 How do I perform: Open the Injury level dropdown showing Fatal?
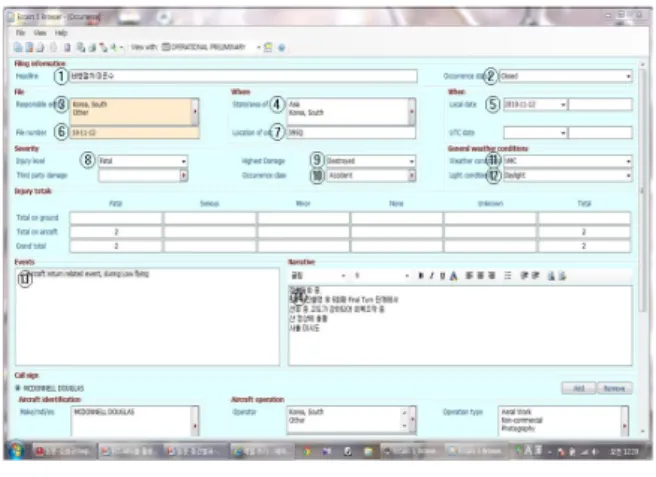pyautogui.click(x=183, y=161)
